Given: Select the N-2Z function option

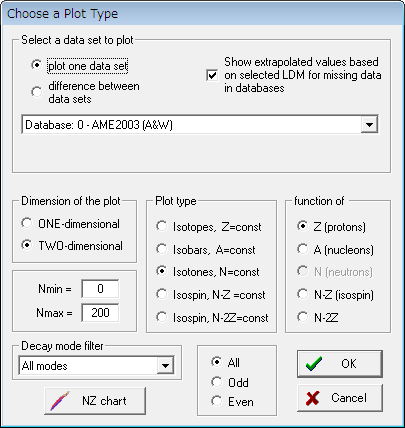Looking at the screenshot, I should (x=302, y=317).
